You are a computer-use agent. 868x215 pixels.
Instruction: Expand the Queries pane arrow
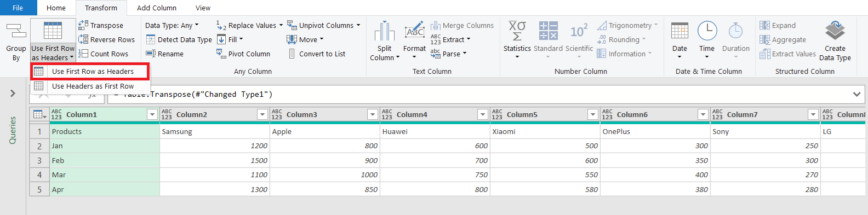[13, 94]
